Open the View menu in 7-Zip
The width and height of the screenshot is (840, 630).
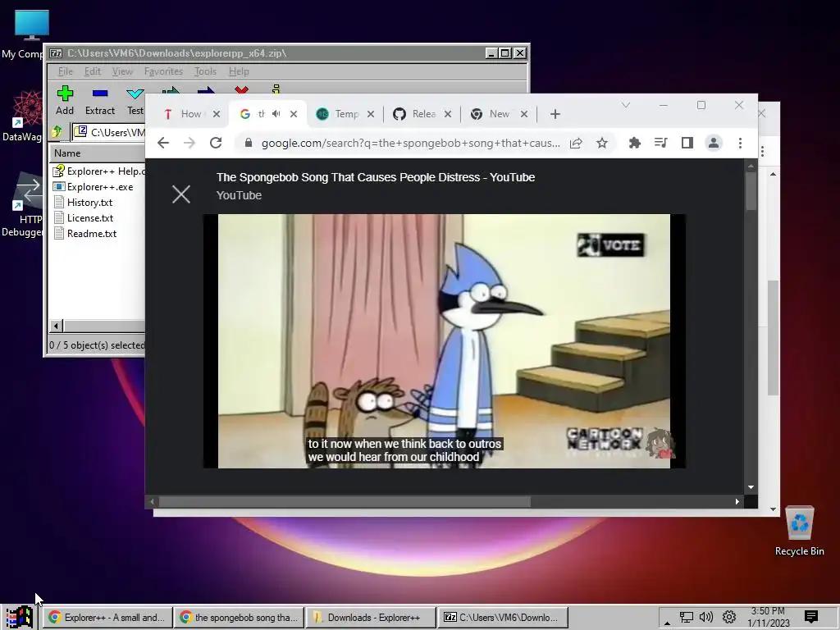click(x=122, y=71)
